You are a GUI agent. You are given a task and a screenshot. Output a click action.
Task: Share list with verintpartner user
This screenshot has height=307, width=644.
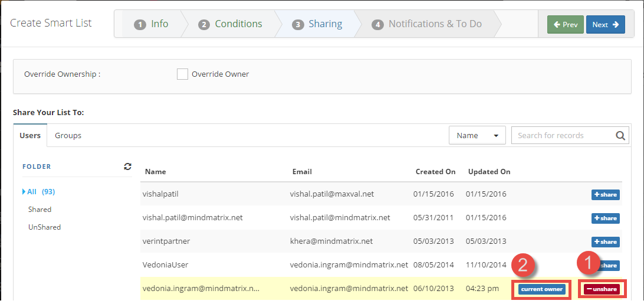(x=605, y=242)
